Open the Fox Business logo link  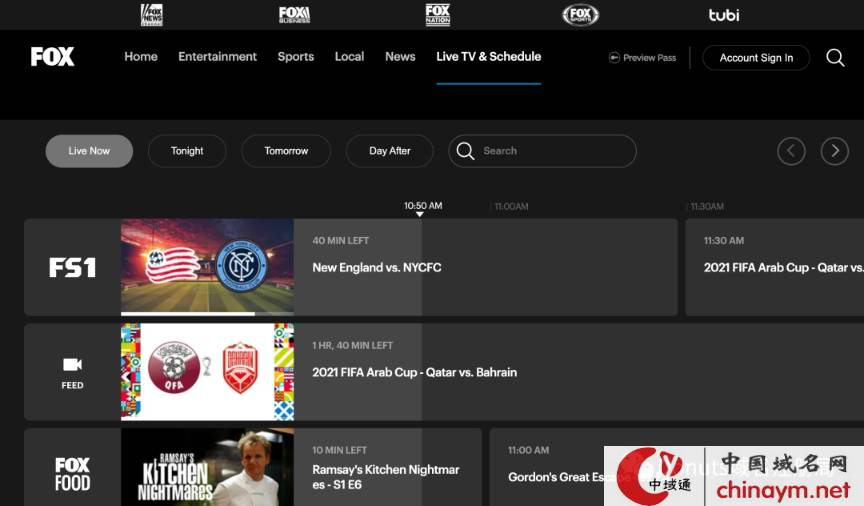[x=294, y=14]
